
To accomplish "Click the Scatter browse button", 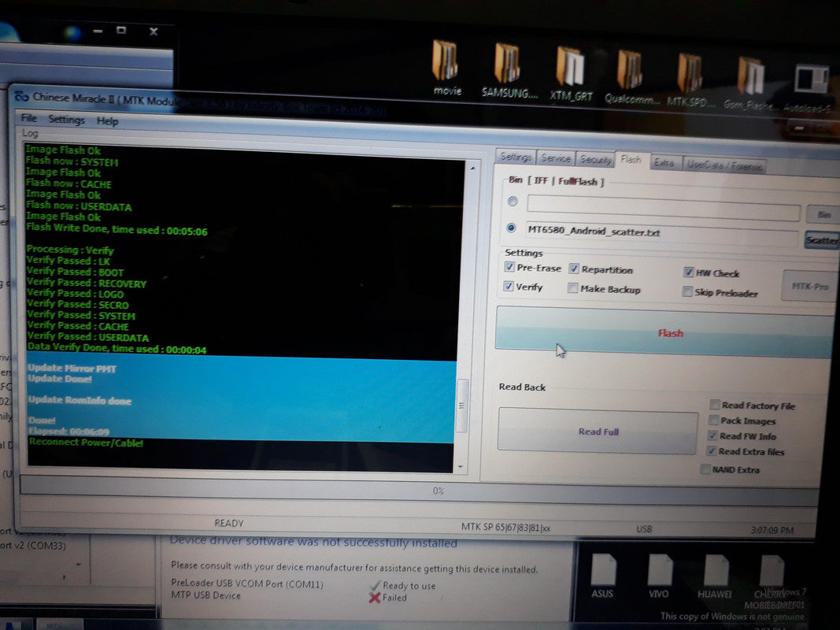I will coord(823,240).
